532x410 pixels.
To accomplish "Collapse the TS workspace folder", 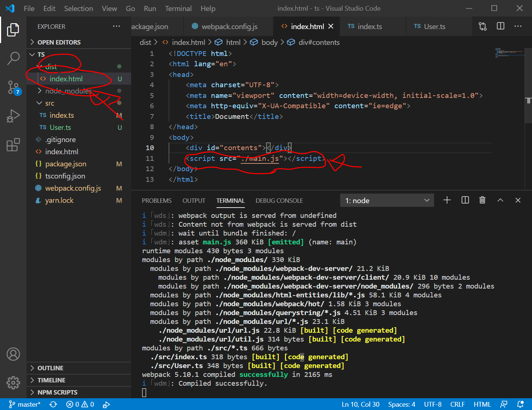I will point(79,54).
